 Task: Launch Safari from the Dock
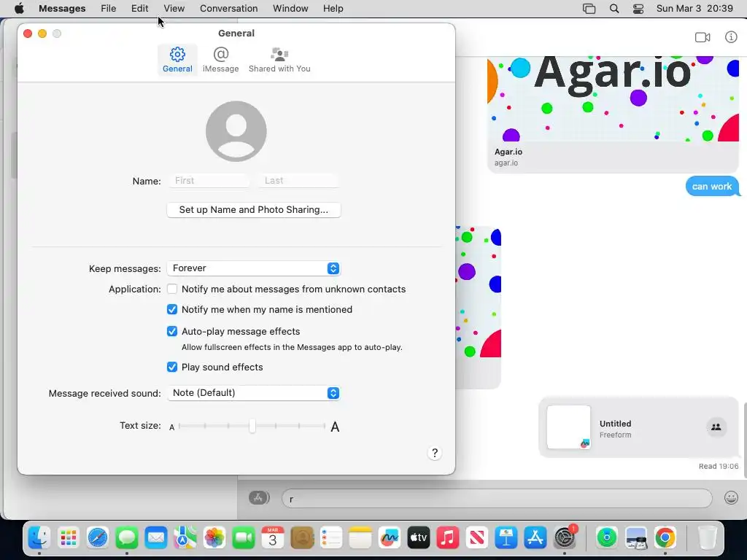[x=98, y=538]
